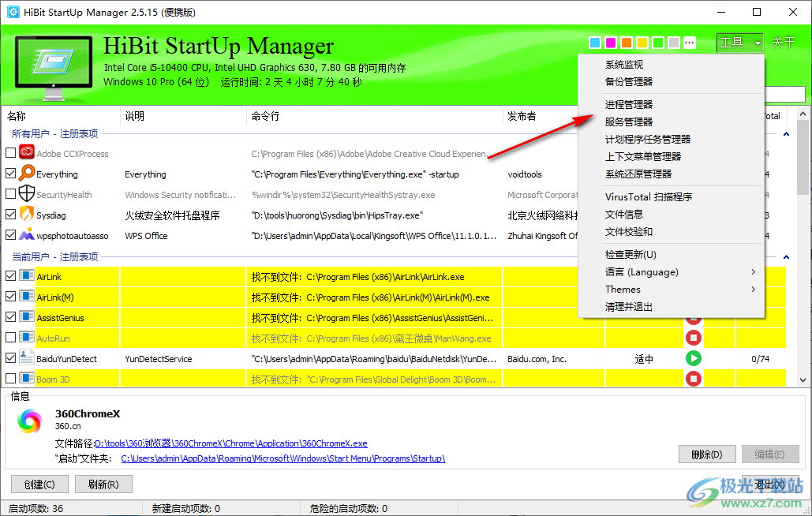Choose VirusTotal 扫描程序
812x516 pixels.
pos(671,197)
